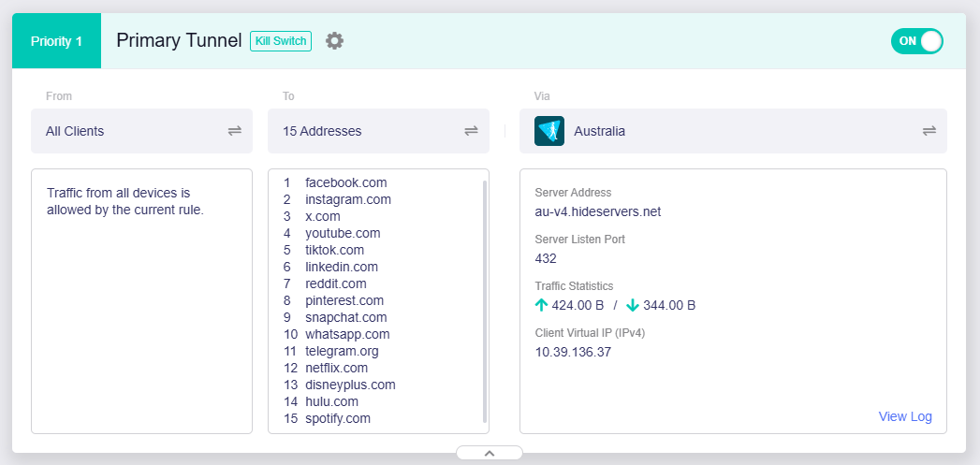This screenshot has width=980, height=465.
Task: Select the Priority 1 tab
Action: [56, 41]
